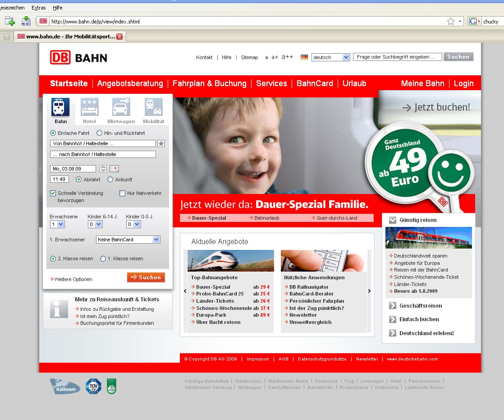Expand the Einfach buchen section
This screenshot has width=504, height=420.
393,319
